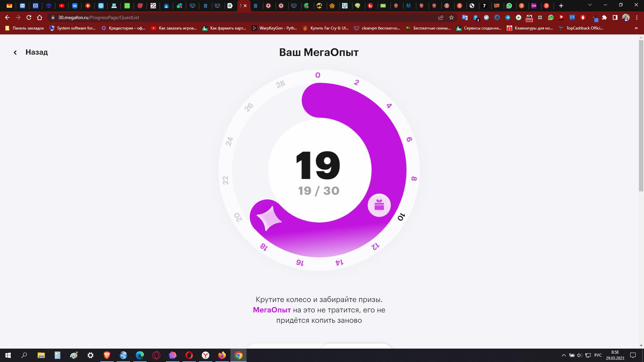The height and width of the screenshot is (362, 644).
Task: Open the browser home page
Action: [x=40, y=17]
